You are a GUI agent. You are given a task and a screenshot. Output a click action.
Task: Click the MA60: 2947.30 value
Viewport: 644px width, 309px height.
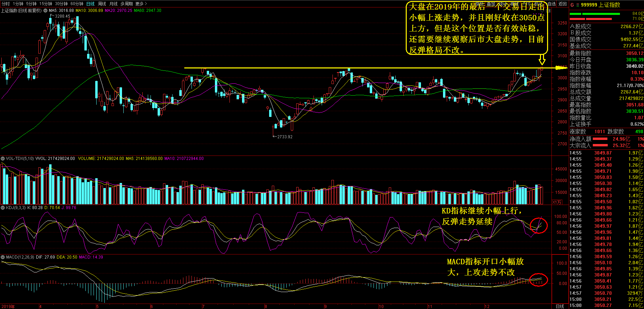point(147,11)
